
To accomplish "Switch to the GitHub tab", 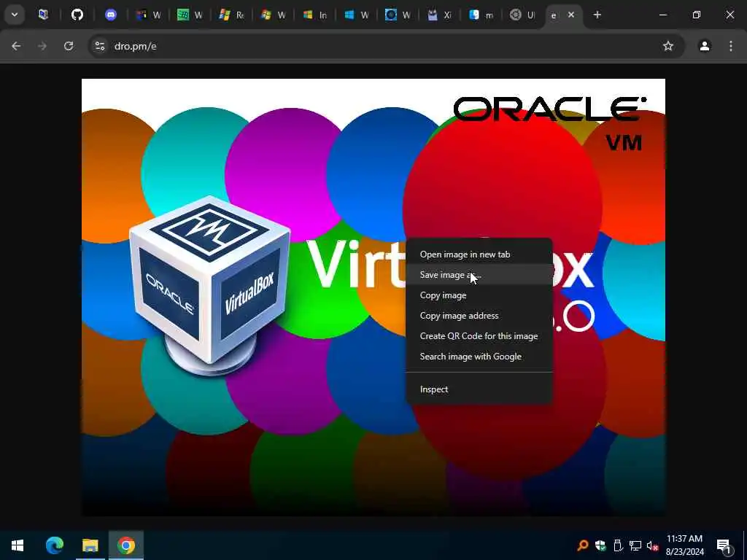I will pyautogui.click(x=77, y=15).
